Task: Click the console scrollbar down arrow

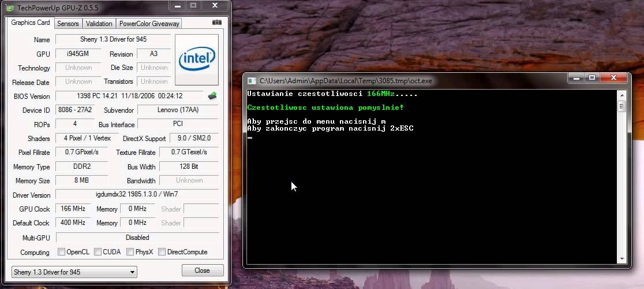Action: pos(622,259)
